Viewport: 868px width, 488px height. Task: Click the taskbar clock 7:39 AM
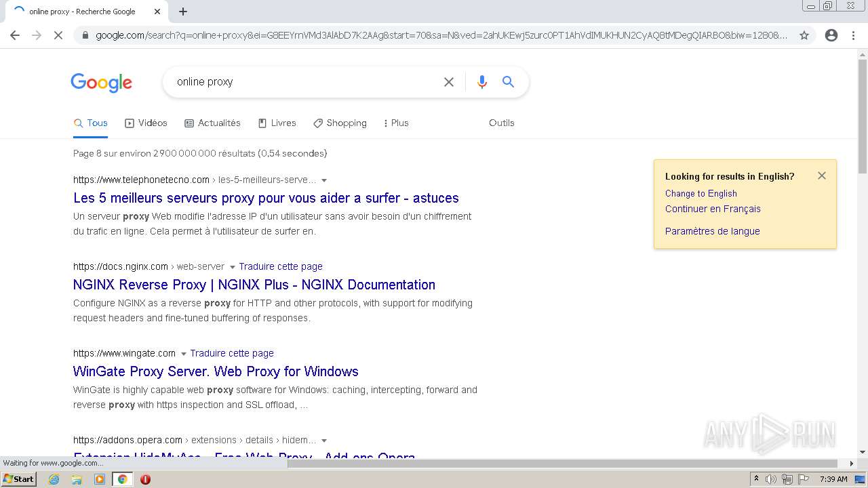pyautogui.click(x=833, y=479)
